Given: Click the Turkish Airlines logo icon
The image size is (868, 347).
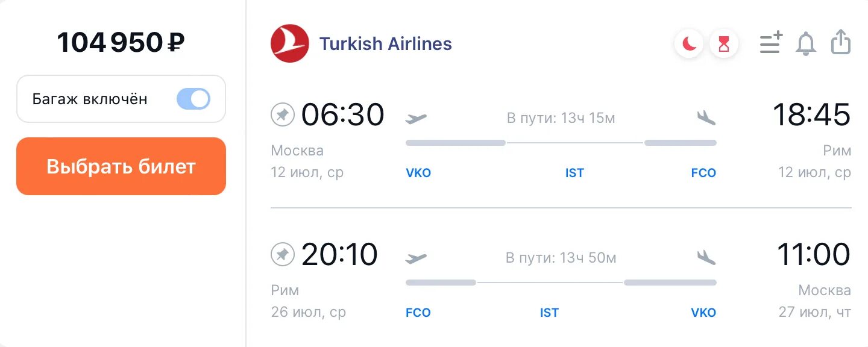Looking at the screenshot, I should [290, 43].
